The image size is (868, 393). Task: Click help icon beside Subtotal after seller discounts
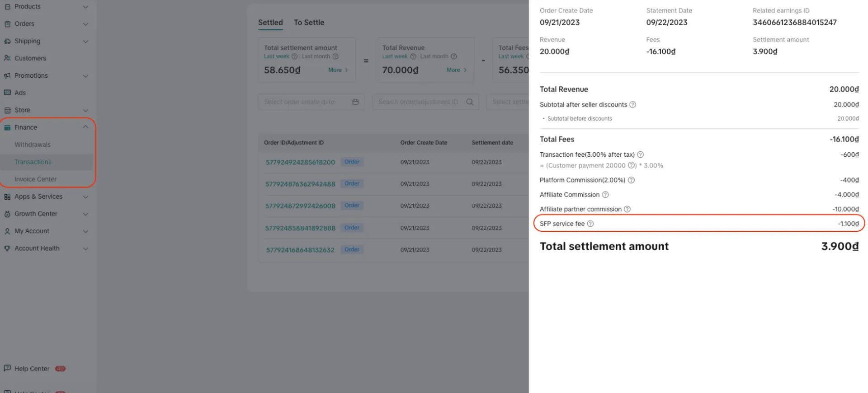pos(633,105)
